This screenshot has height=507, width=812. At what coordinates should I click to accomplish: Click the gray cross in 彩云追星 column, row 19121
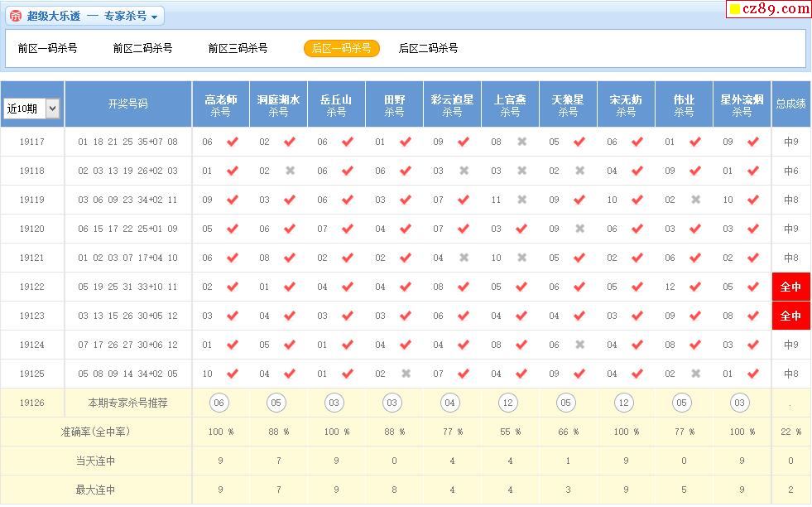[x=464, y=258]
